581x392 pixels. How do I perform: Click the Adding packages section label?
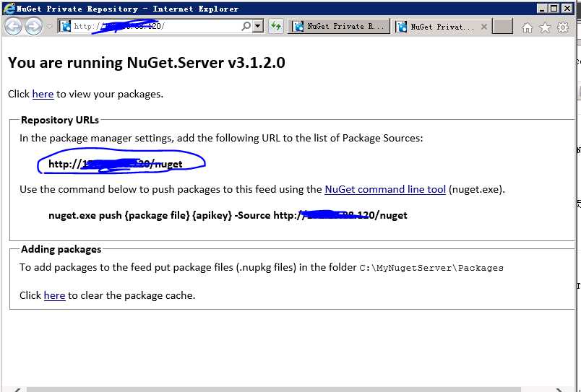tap(61, 249)
